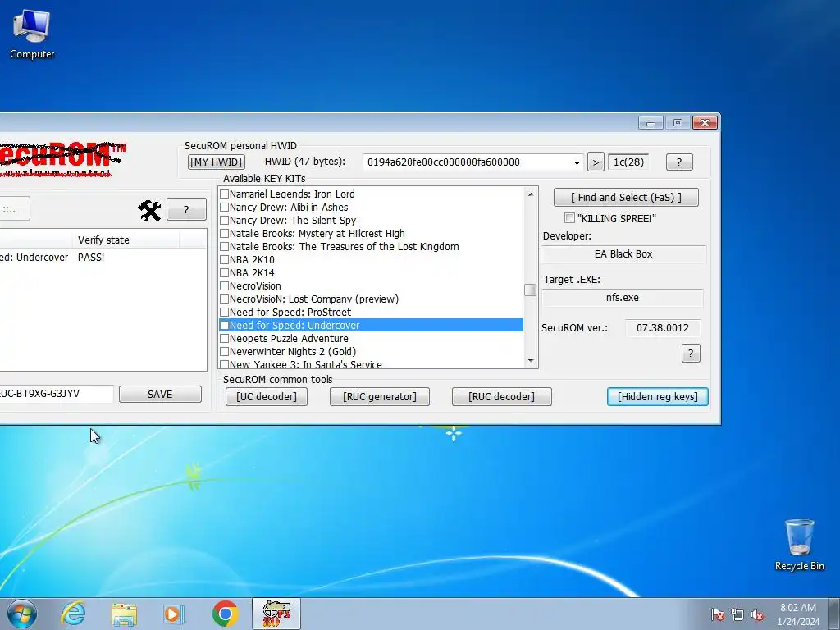Image resolution: width=840 pixels, height=630 pixels.
Task: Minimize the SecuROM tool window
Action: tap(651, 123)
